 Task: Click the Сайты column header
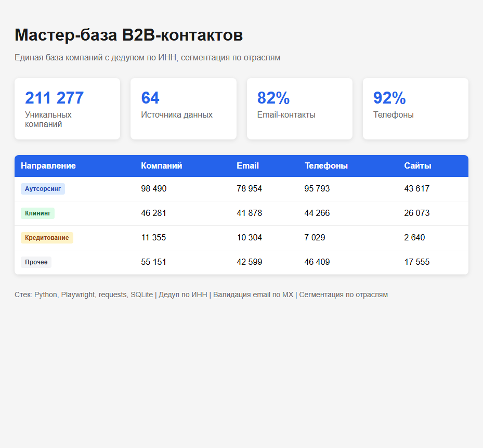click(x=417, y=166)
